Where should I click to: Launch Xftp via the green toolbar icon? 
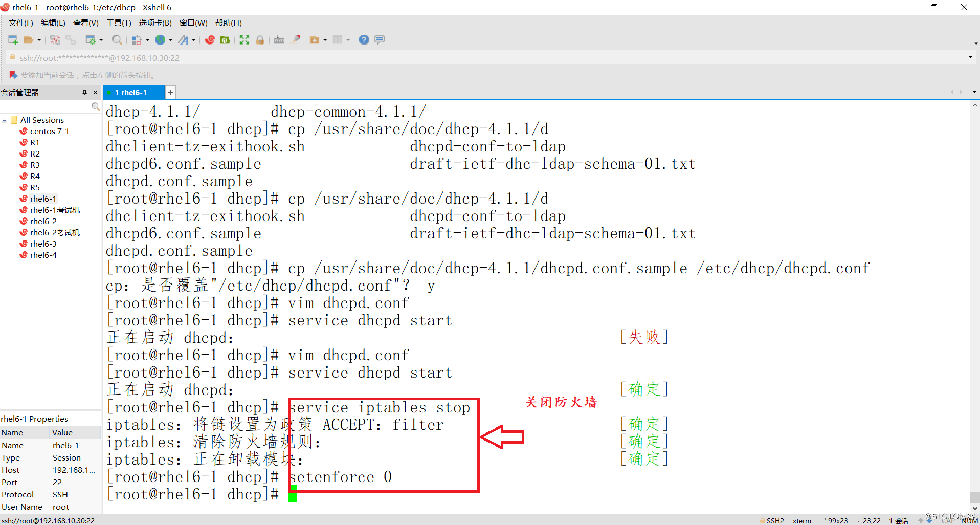click(225, 40)
